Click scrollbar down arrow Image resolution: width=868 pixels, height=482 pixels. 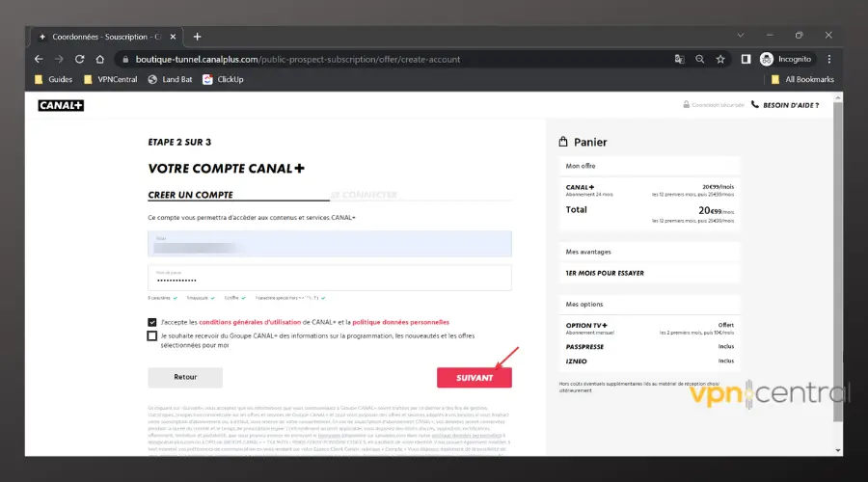838,450
